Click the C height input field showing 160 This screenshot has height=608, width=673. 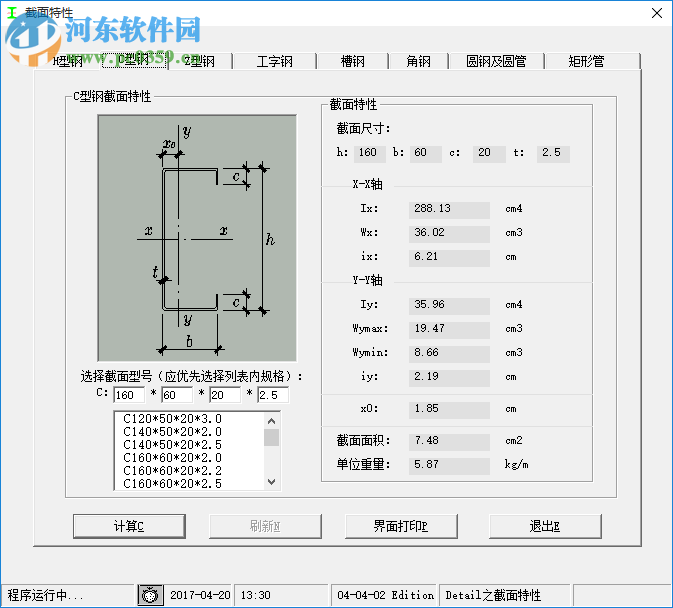coord(129,395)
